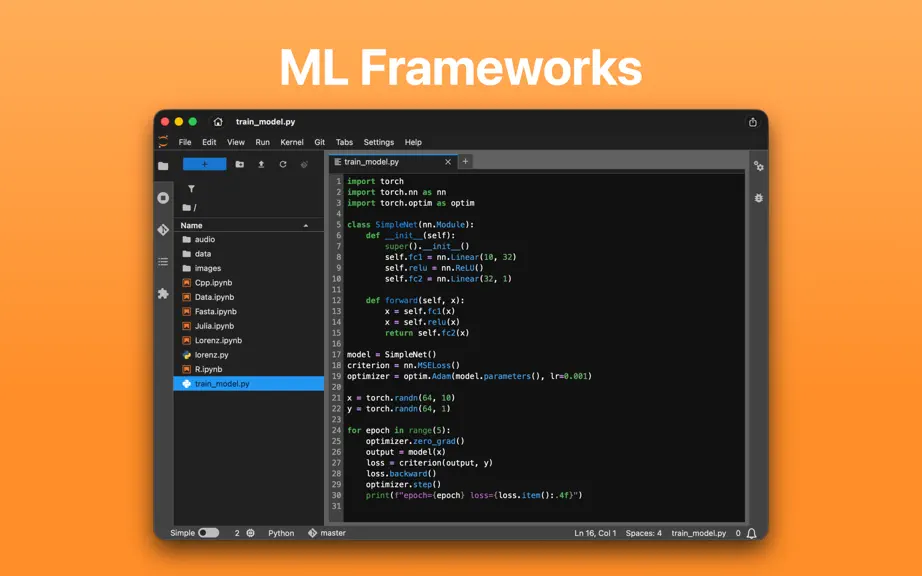Click master Git branch in status bar

[x=327, y=533]
